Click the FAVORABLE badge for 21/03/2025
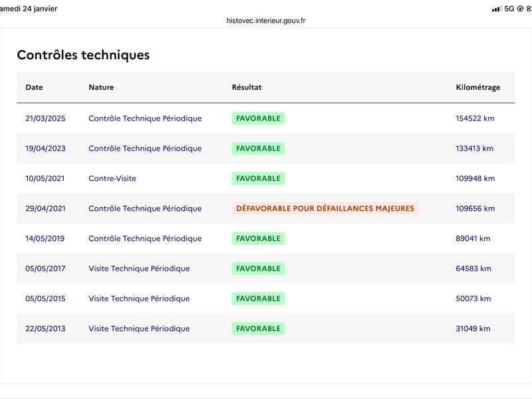Screen dimensions: 532x399 click(x=258, y=118)
